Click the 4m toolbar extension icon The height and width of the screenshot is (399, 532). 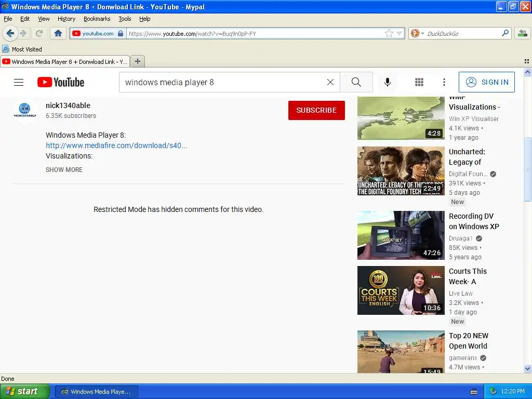click(x=523, y=33)
